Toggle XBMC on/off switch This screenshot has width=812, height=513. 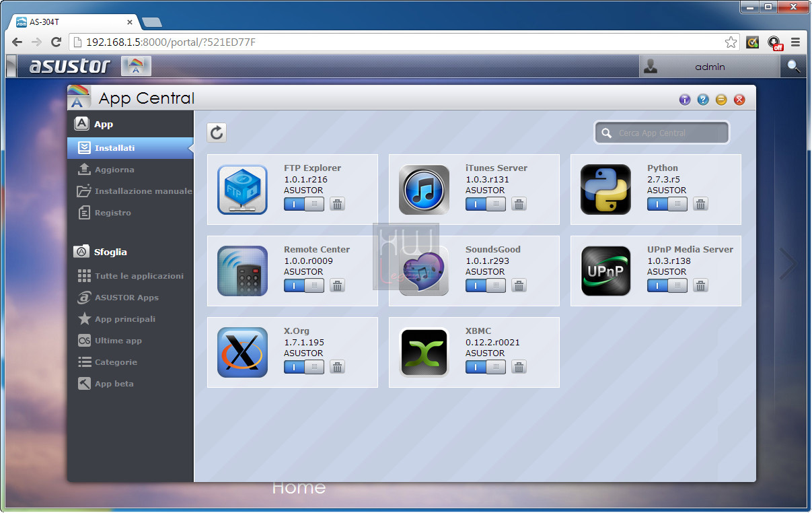[486, 367]
